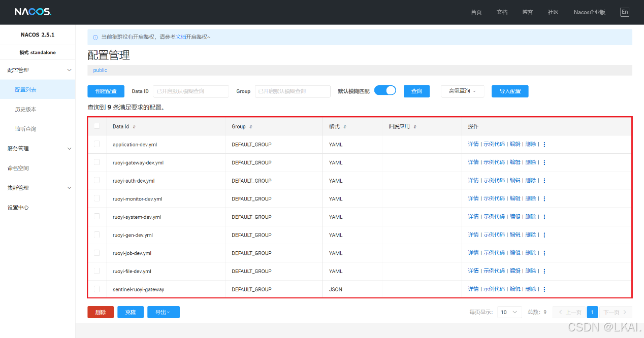Open more actions menu for ruoyi-auth-dev.yml
Image resolution: width=644 pixels, height=338 pixels.
(x=544, y=181)
